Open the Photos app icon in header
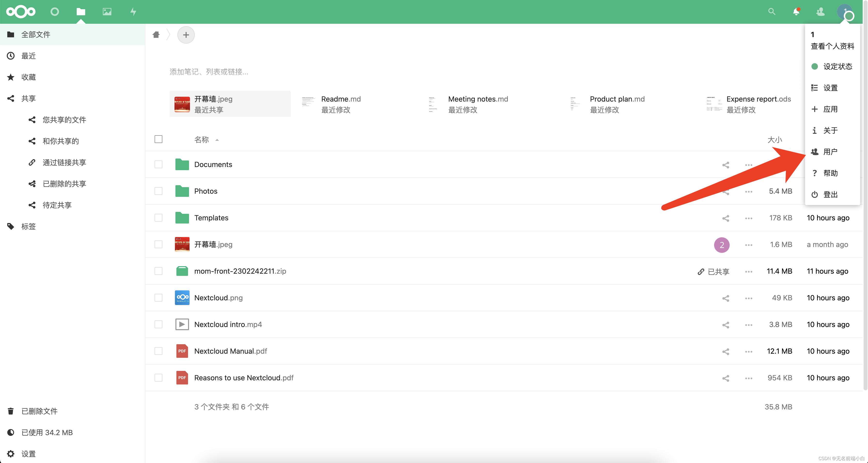Viewport: 868px width, 463px height. point(107,12)
